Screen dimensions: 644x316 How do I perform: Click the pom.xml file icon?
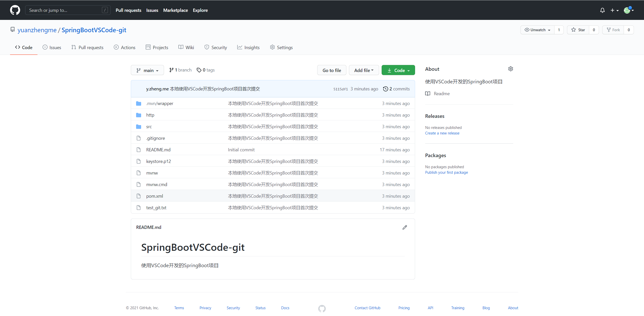click(139, 196)
